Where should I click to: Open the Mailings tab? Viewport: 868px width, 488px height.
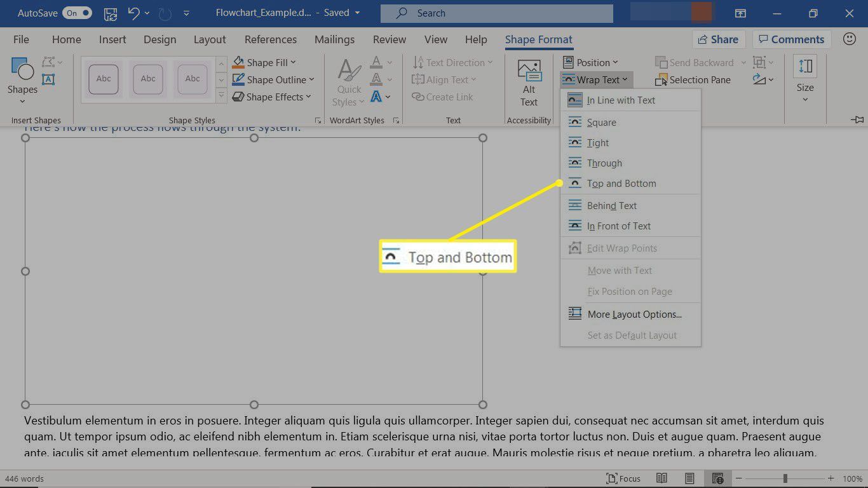point(334,39)
